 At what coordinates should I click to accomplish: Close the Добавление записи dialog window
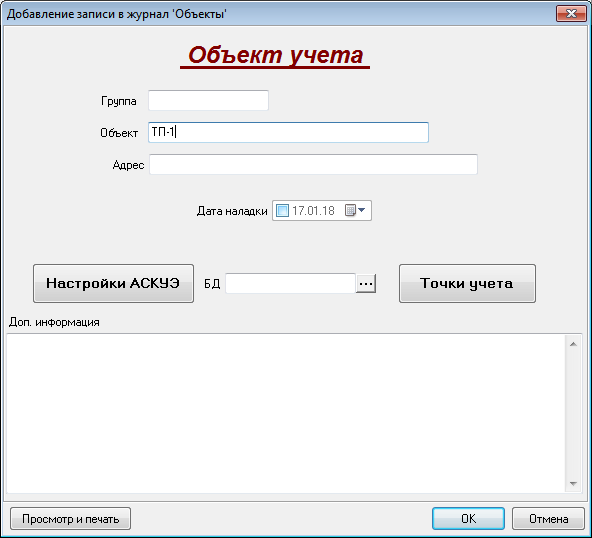pos(571,14)
